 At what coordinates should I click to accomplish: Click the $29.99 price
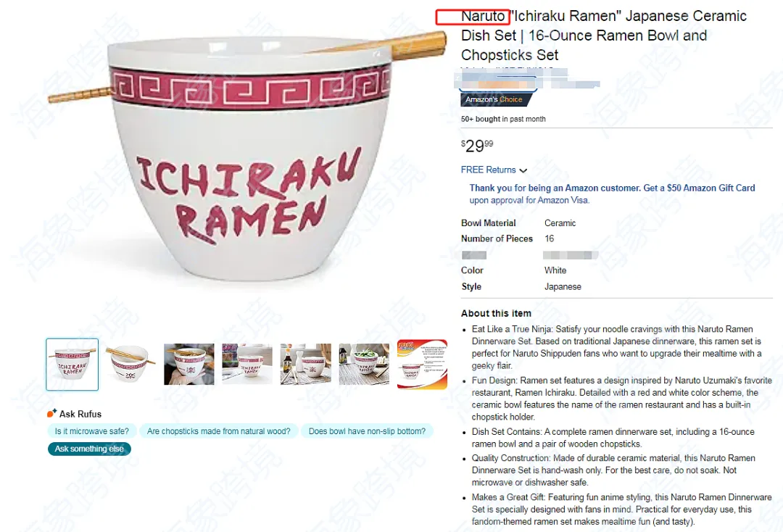click(477, 146)
